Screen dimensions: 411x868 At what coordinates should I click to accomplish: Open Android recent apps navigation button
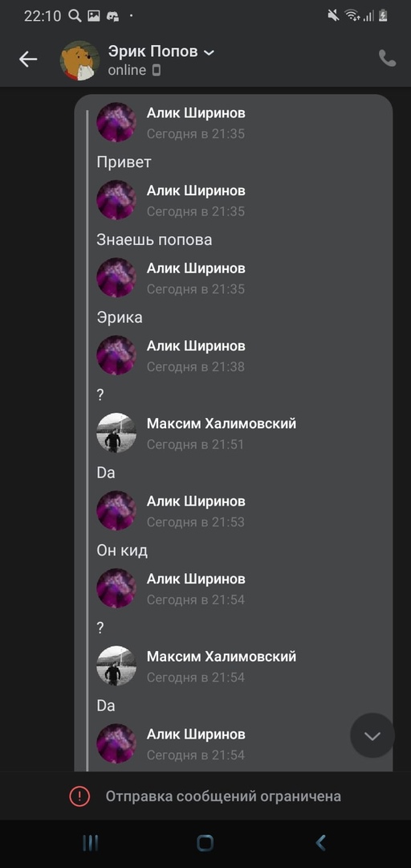[90, 843]
